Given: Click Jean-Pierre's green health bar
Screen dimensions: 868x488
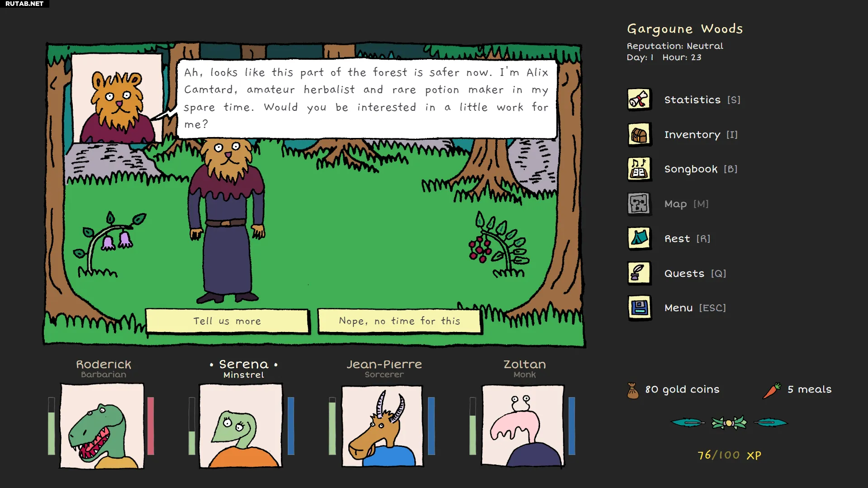Looking at the screenshot, I should pyautogui.click(x=332, y=426).
